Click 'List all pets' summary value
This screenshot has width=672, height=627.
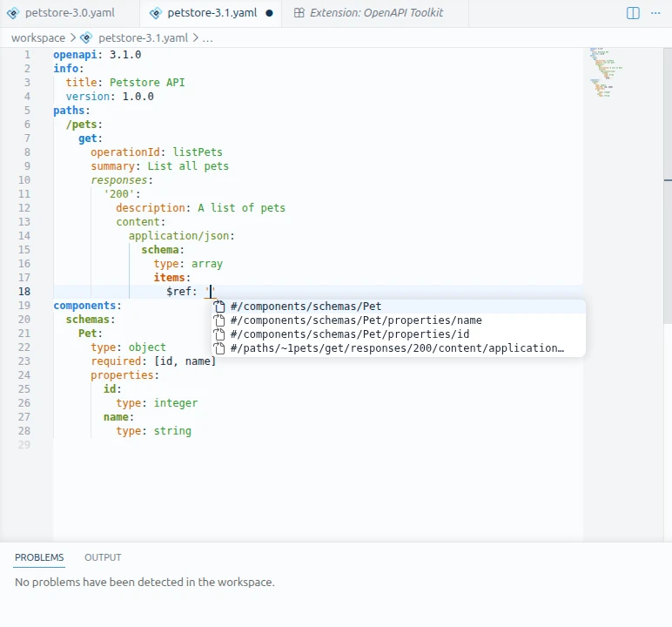point(188,166)
